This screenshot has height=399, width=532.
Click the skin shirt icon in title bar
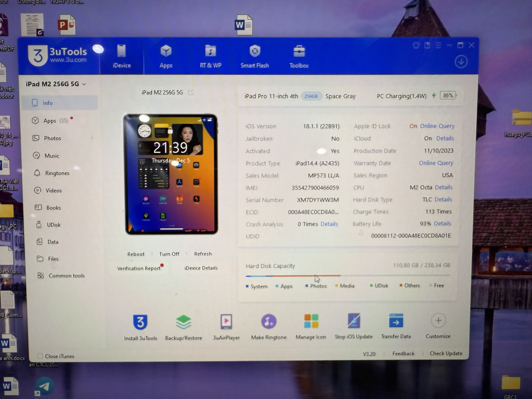click(x=416, y=45)
